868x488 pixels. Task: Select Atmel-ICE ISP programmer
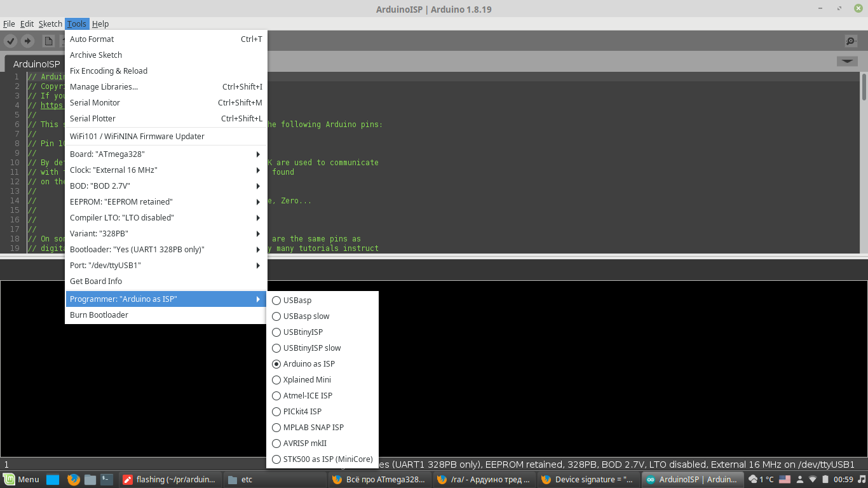pyautogui.click(x=322, y=395)
